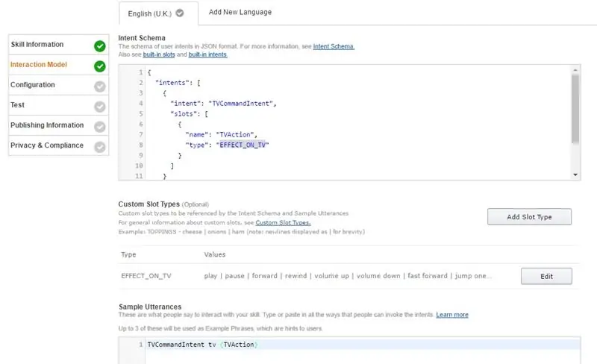Follow the built-in slots link
Image resolution: width=597 pixels, height=364 pixels.
(159, 55)
